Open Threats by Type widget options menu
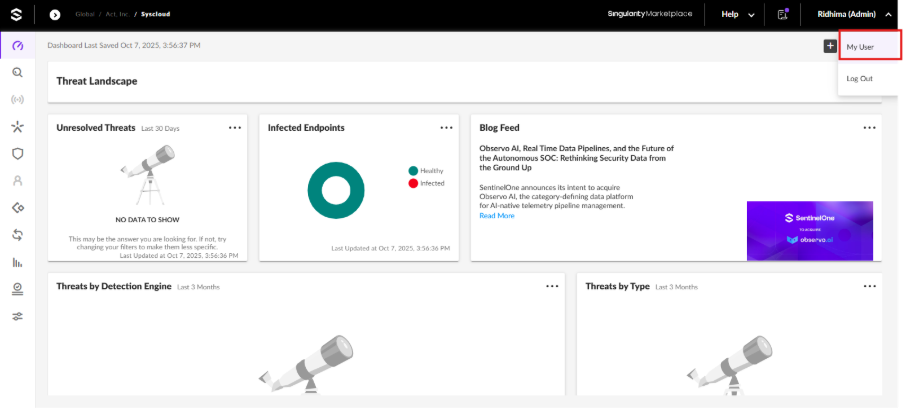 click(x=869, y=286)
